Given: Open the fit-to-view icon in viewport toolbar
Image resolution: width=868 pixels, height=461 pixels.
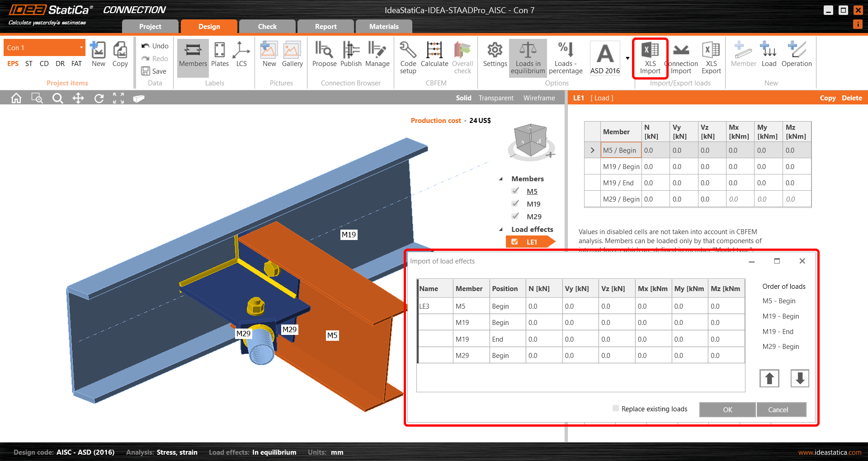Looking at the screenshot, I should coord(118,98).
